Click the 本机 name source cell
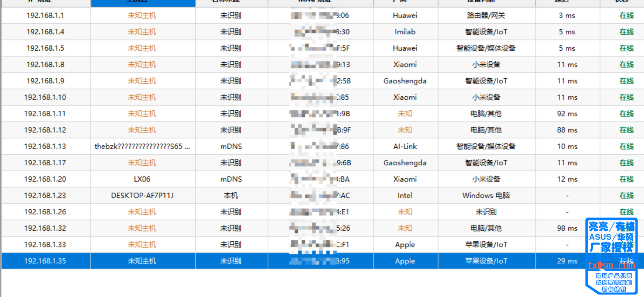The width and height of the screenshot is (644, 297). pyautogui.click(x=231, y=195)
